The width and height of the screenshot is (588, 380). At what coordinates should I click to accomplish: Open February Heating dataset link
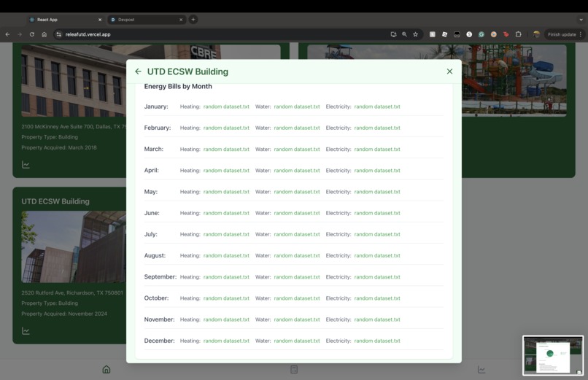pos(226,128)
